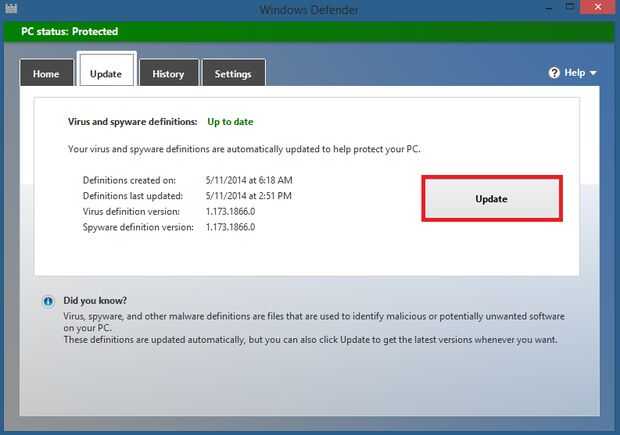Image resolution: width=620 pixels, height=435 pixels.
Task: Click the blue info icon beside Did you know
Action: (x=48, y=302)
